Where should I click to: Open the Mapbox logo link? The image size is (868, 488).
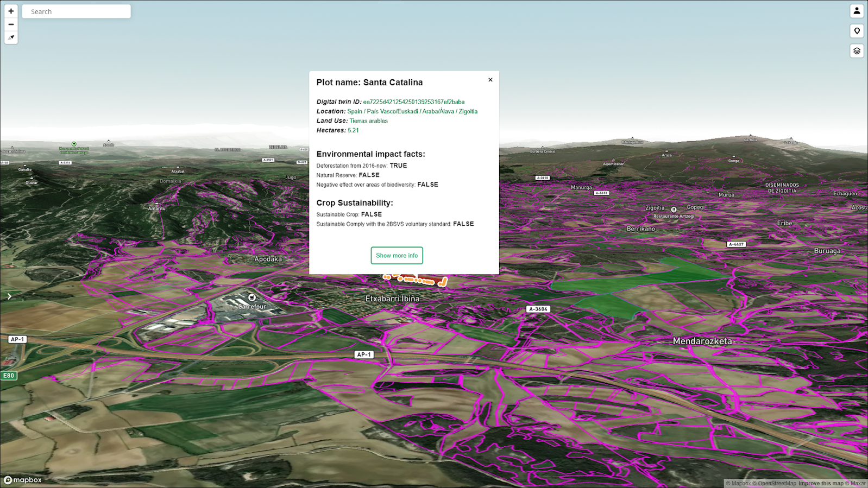click(23, 480)
